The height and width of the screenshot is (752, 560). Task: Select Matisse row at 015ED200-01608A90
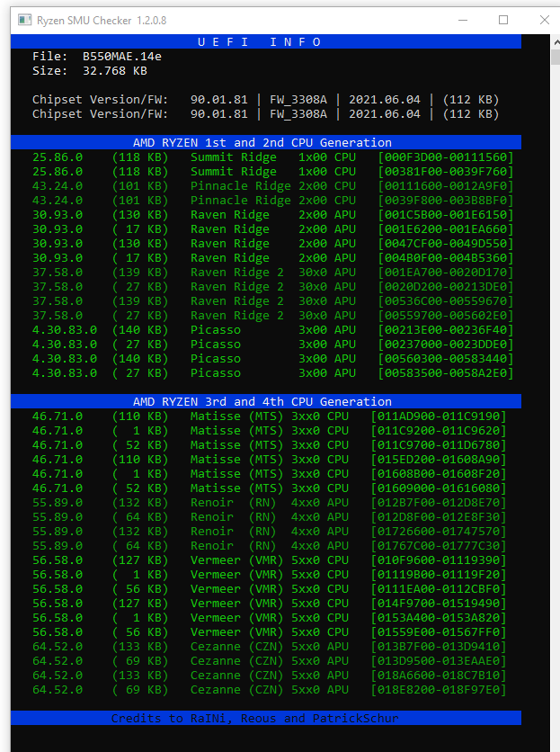click(x=270, y=460)
